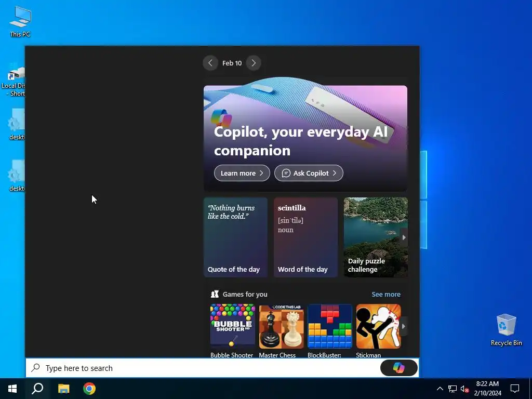Open the Copilot everyday AI companion banner
Screen dimensions: 532x399
pos(305,138)
